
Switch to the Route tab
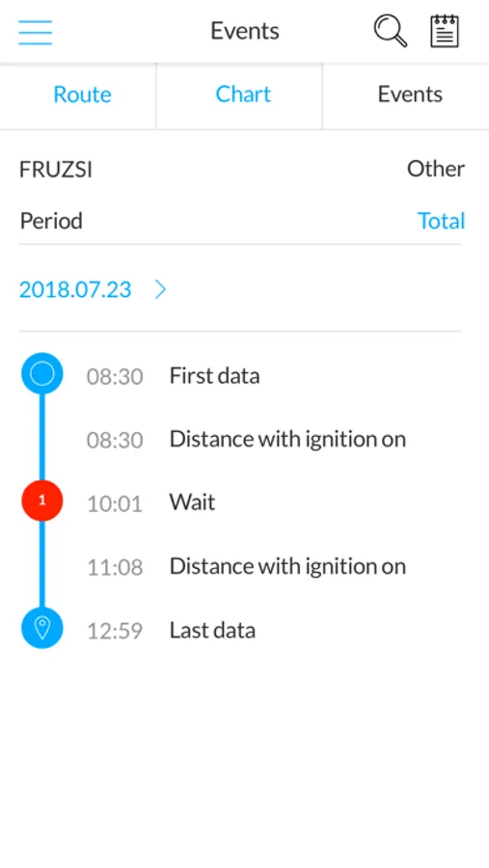(x=82, y=95)
